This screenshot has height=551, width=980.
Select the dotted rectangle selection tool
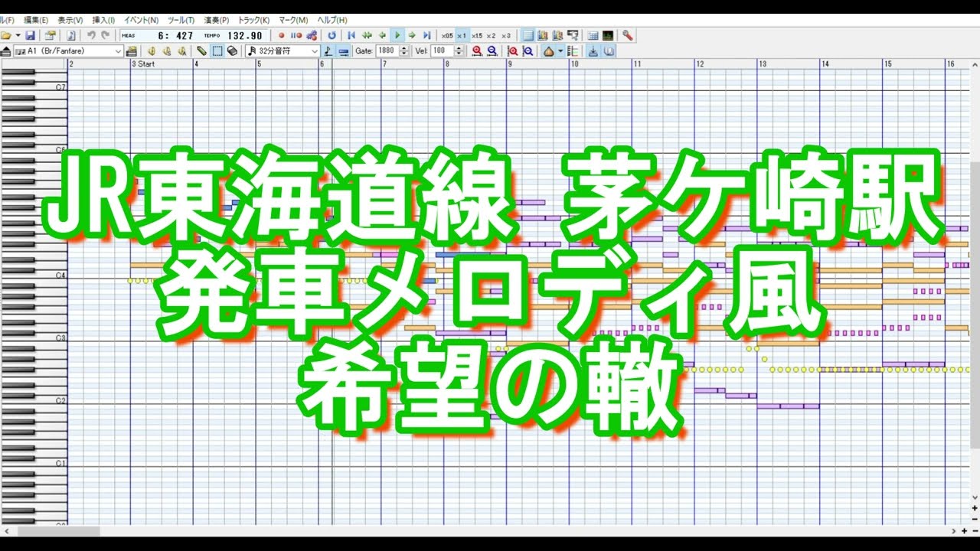[217, 51]
